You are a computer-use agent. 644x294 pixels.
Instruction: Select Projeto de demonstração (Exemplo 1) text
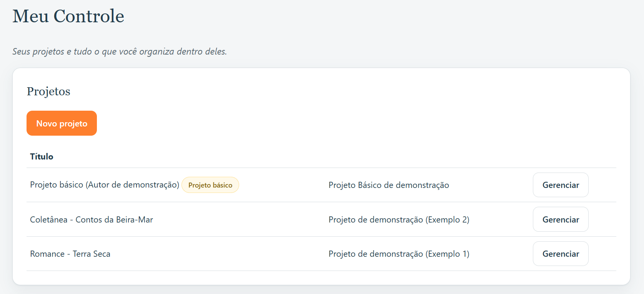pyautogui.click(x=399, y=254)
